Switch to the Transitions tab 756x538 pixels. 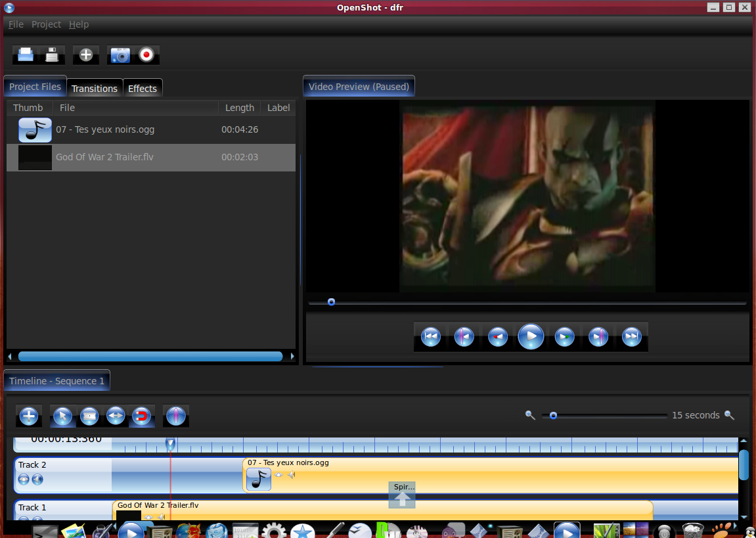94,89
